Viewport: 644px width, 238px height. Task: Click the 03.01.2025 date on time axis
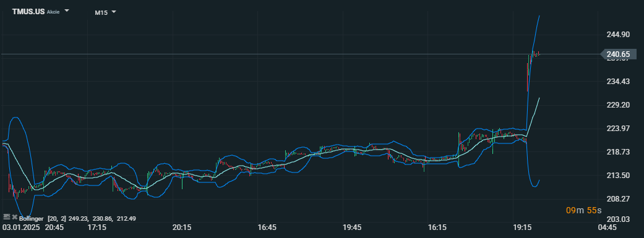[22, 227]
